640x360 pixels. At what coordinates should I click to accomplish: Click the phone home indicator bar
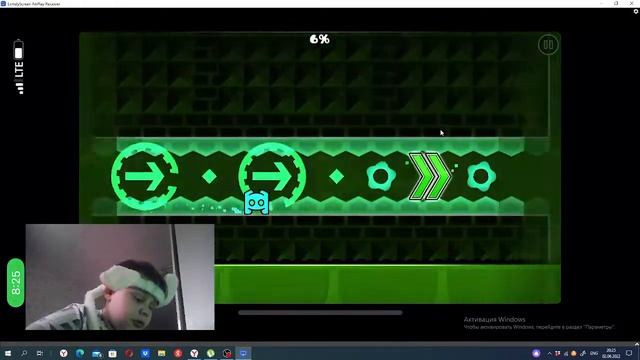click(x=320, y=313)
